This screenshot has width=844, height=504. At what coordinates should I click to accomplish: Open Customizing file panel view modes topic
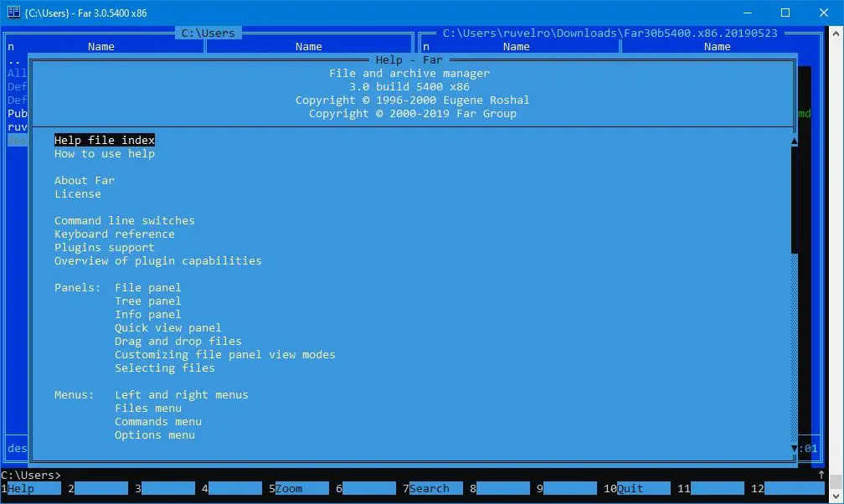225,354
